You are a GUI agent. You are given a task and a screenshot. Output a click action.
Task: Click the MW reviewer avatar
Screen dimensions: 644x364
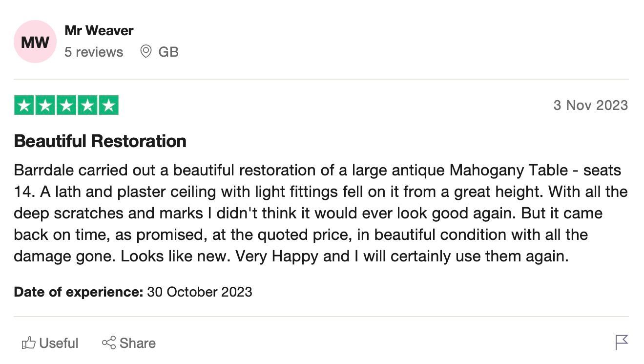(x=35, y=42)
